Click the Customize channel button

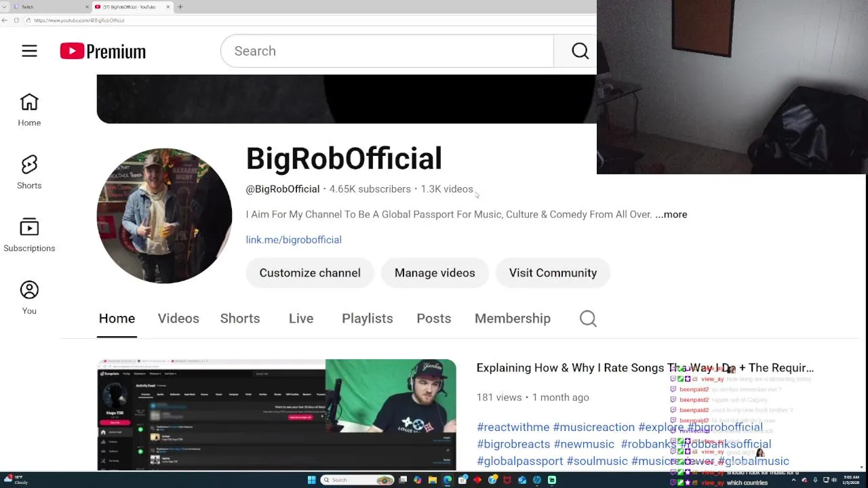coord(310,272)
